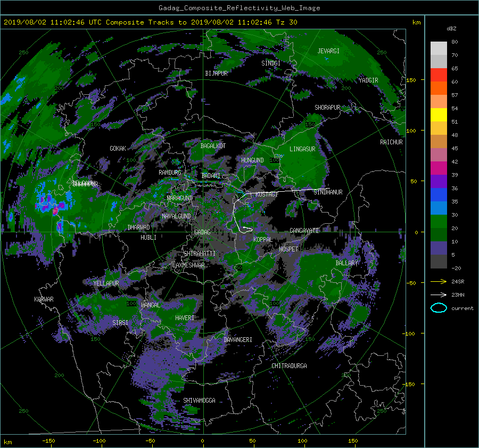The width and height of the screenshot is (479, 448).
Task: Click the dark gray -20 to 5 dBZ swatch
Action: tap(439, 262)
